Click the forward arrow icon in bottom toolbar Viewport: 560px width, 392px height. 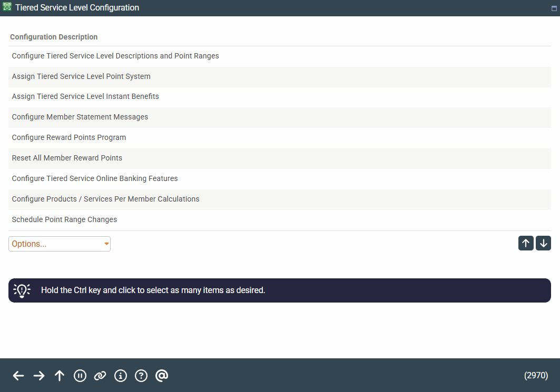point(39,375)
